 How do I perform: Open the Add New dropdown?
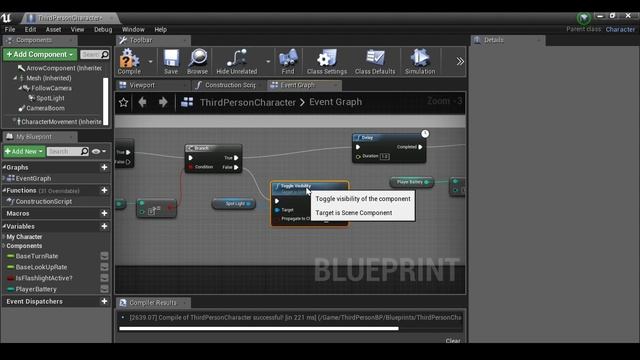point(24,151)
